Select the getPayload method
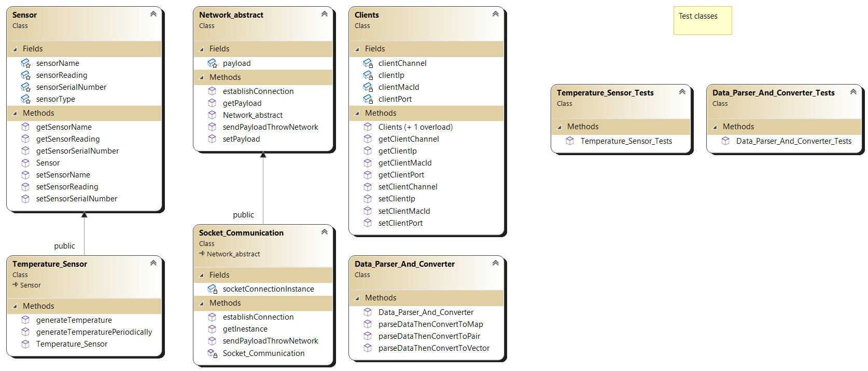This screenshot has height=371, width=868. pos(242,103)
